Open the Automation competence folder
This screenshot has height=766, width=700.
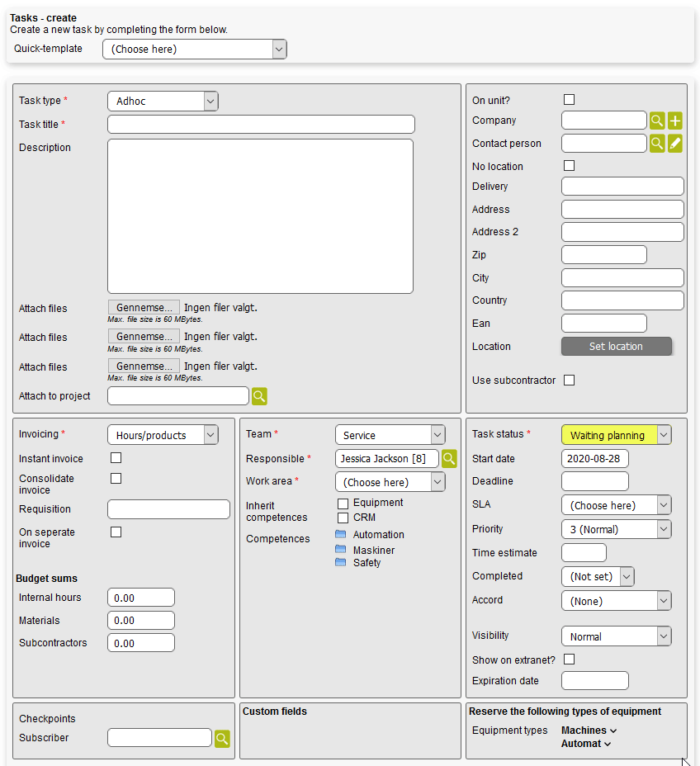341,534
